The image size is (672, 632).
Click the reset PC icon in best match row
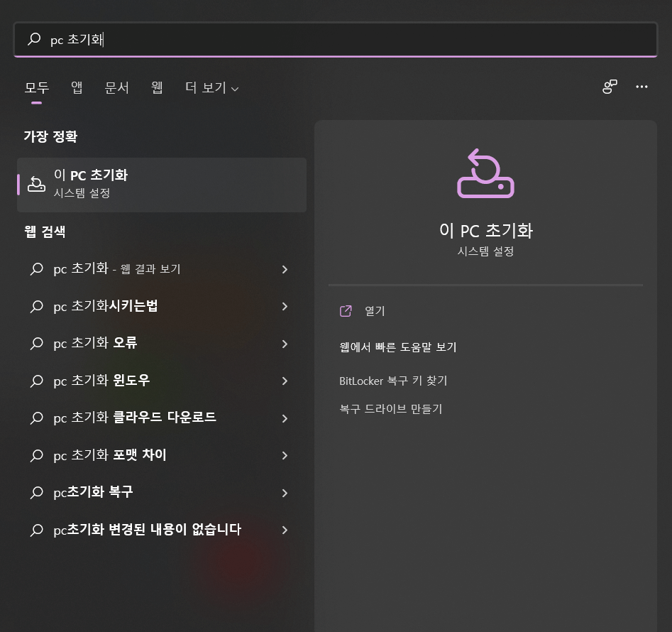(36, 185)
